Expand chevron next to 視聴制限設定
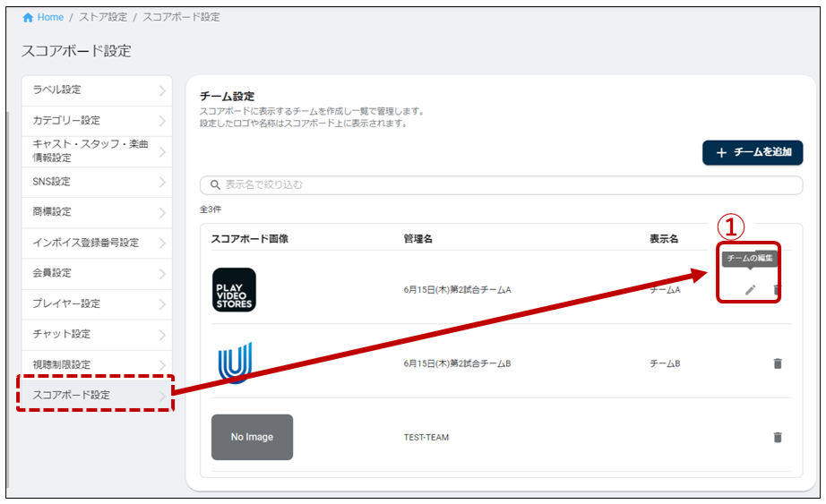Viewport: 826px width, 504px height. 162,365
